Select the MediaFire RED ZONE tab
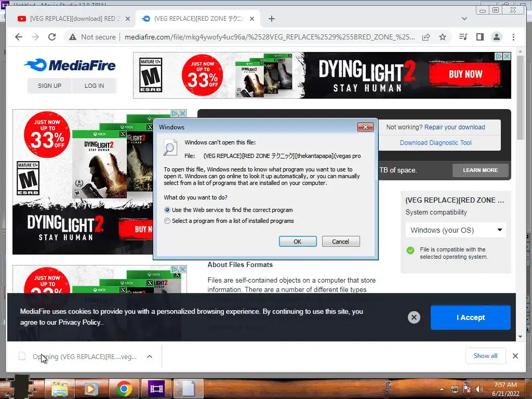This screenshot has height=399, width=532. tap(198, 19)
